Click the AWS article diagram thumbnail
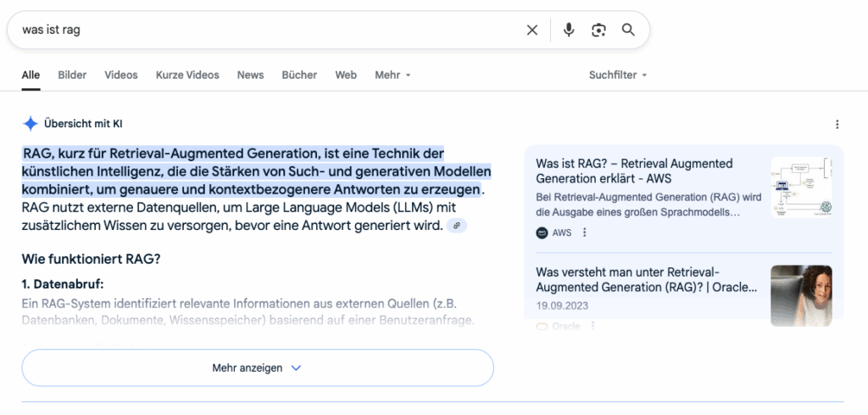Image resolution: width=868 pixels, height=415 pixels. click(x=801, y=188)
